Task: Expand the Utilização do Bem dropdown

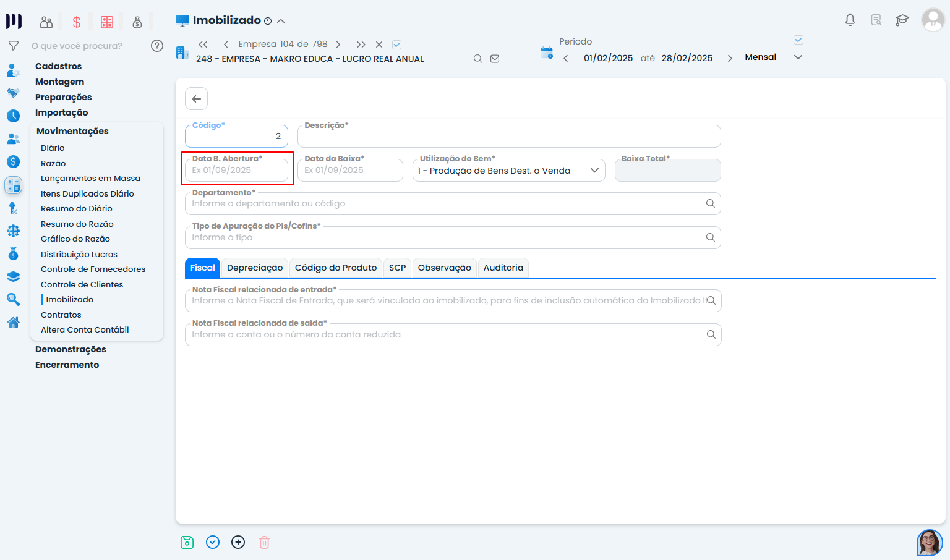Action: point(594,171)
